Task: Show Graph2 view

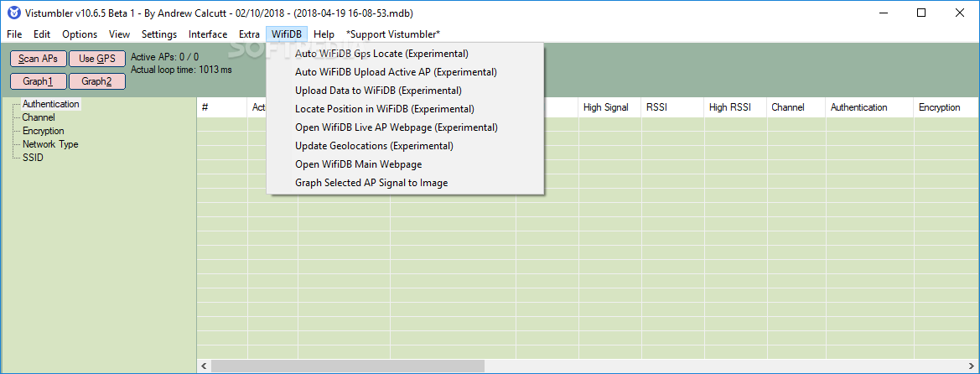Action: tap(97, 81)
